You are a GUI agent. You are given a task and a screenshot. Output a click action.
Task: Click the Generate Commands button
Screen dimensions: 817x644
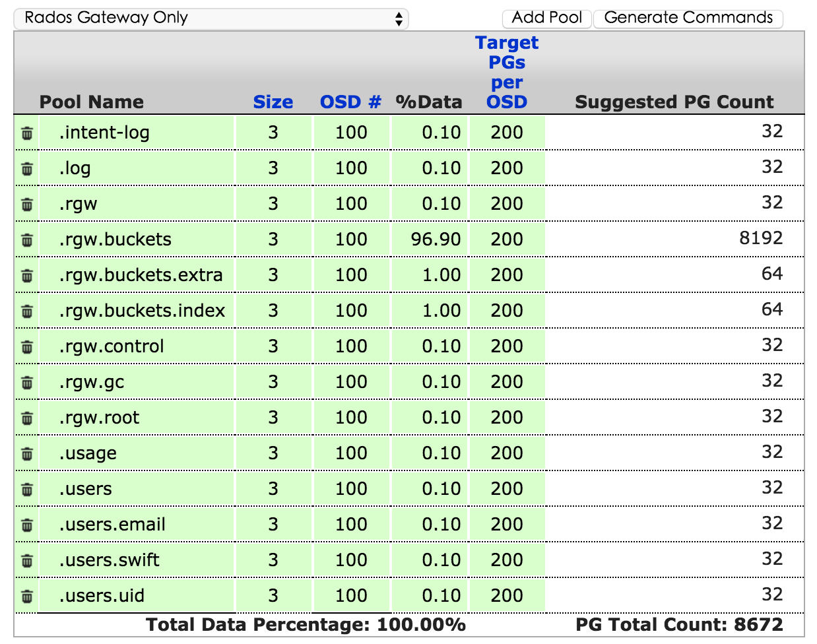pos(688,18)
